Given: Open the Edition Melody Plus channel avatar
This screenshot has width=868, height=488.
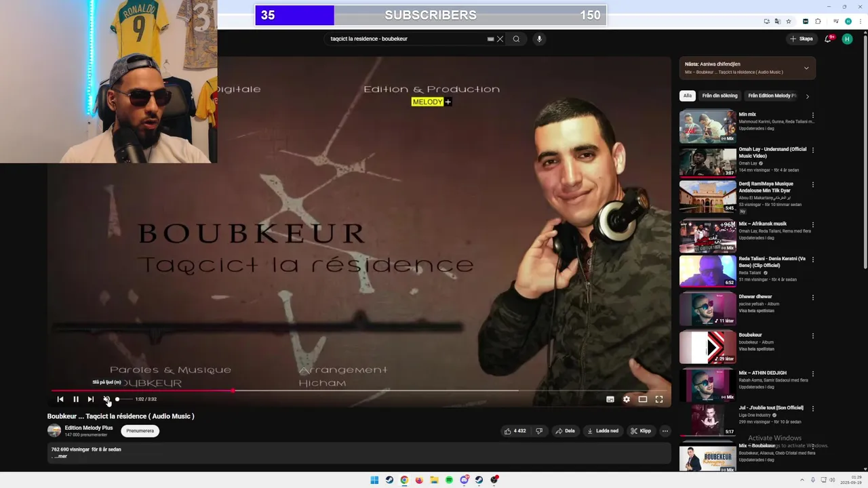Looking at the screenshot, I should coord(54,430).
